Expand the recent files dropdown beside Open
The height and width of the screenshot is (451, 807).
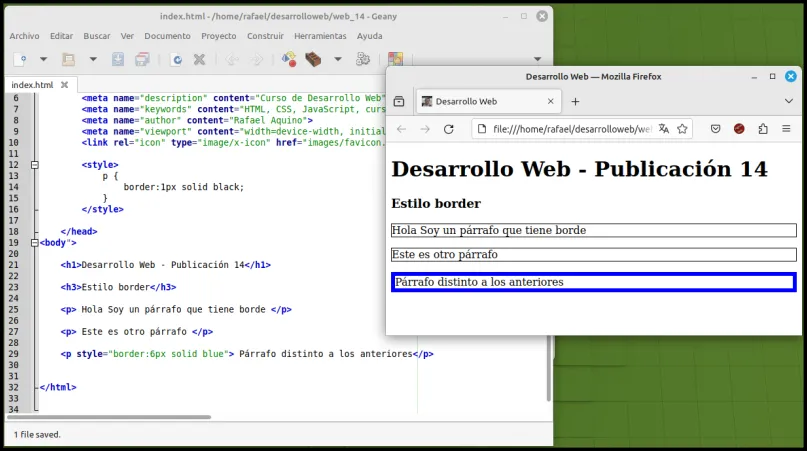pos(93,60)
